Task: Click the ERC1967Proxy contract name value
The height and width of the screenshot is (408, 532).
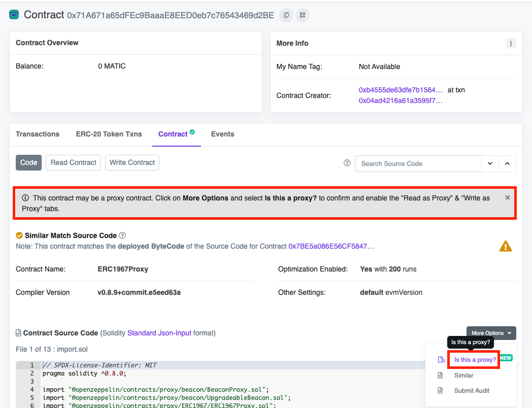Action: click(x=123, y=269)
